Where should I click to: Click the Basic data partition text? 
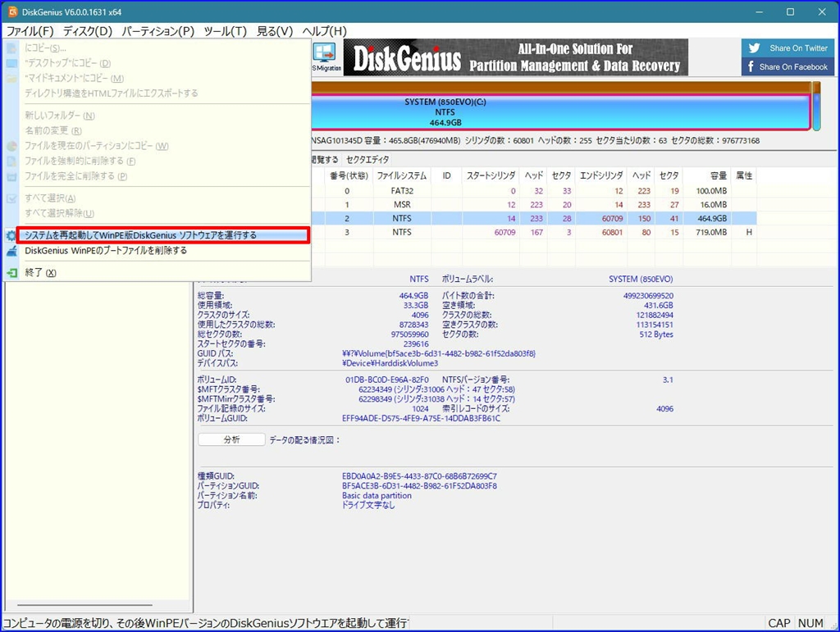coord(377,496)
